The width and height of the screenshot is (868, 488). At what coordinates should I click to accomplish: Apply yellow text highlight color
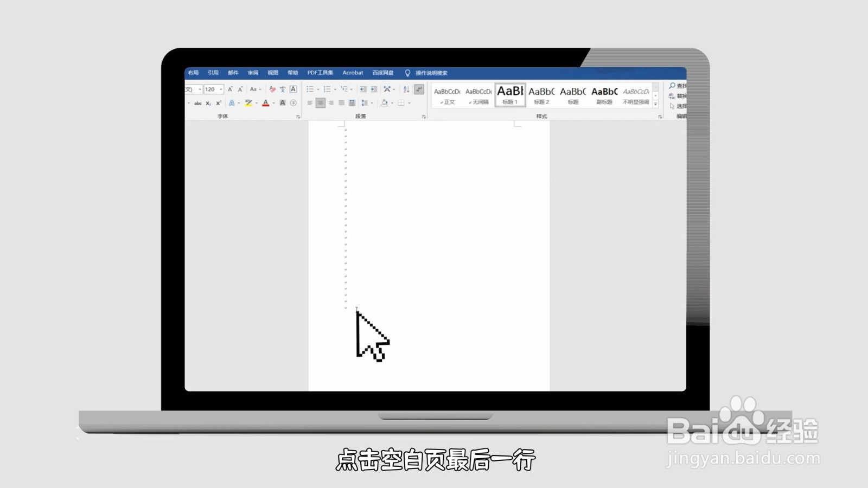[x=248, y=103]
